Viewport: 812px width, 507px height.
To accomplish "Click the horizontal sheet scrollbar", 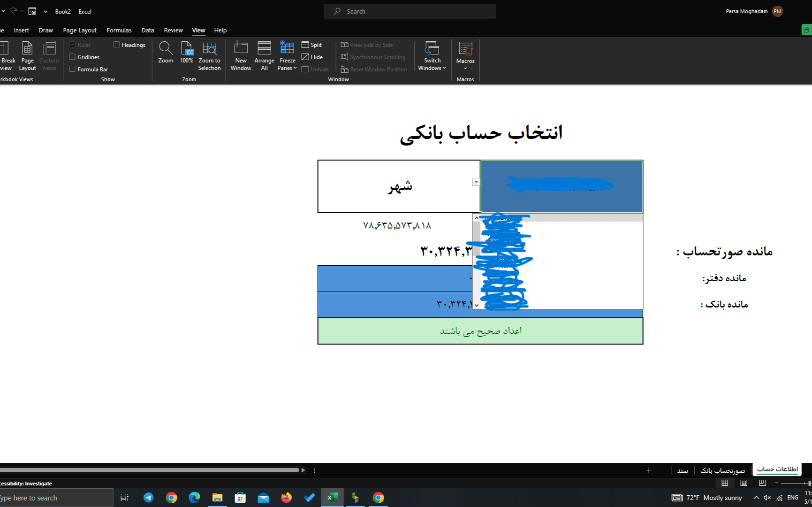I will (149, 470).
